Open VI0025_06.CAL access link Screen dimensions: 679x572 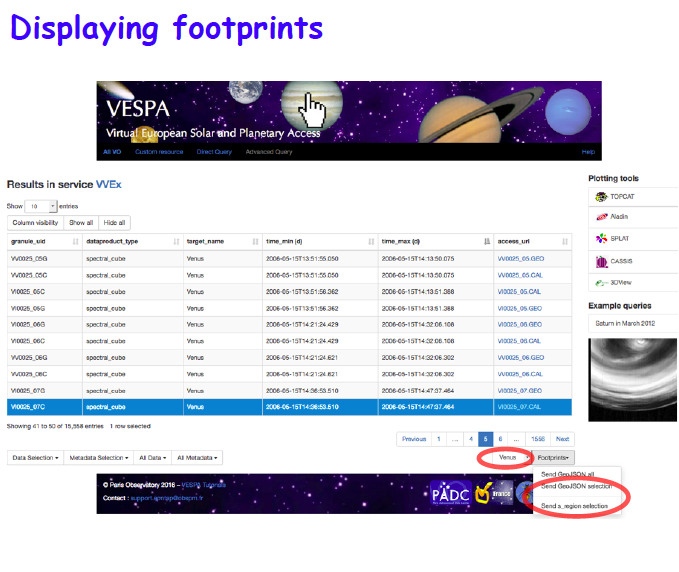[519, 341]
